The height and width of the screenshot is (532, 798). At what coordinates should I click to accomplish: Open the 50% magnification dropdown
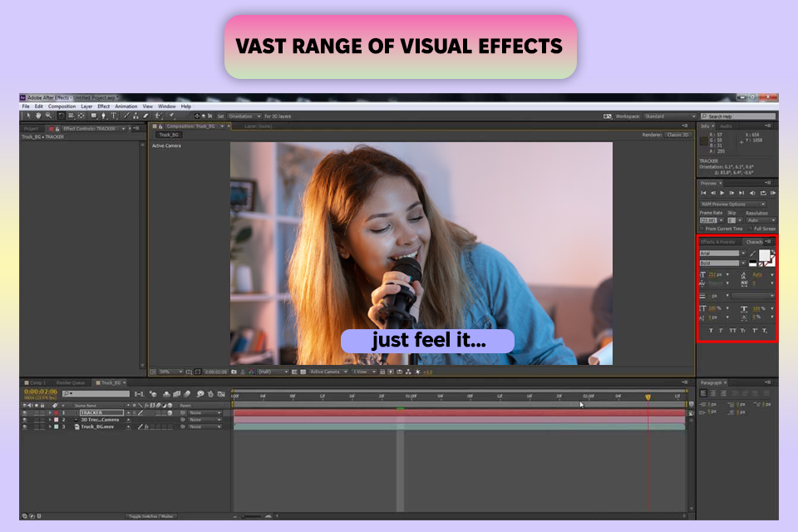pyautogui.click(x=170, y=372)
